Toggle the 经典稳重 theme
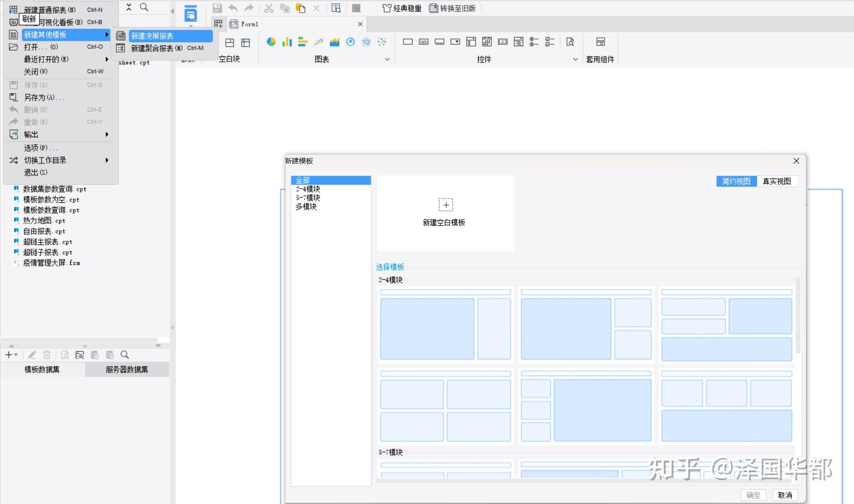Screen dimensions: 854x504 [402, 8]
